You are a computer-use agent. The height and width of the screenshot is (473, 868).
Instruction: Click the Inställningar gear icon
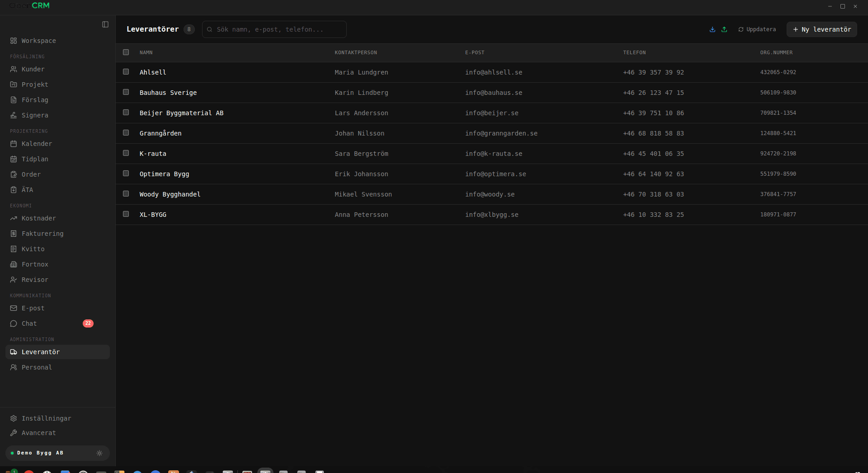(14, 418)
